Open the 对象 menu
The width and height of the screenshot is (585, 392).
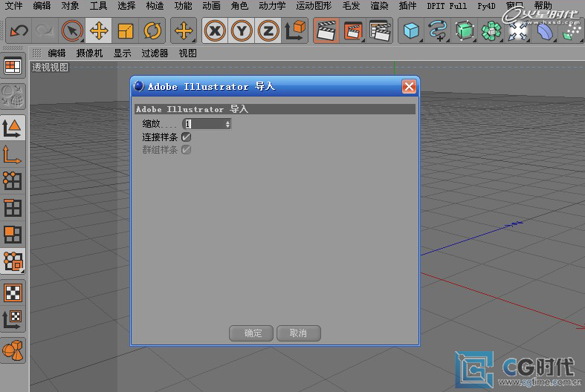pyautogui.click(x=70, y=6)
